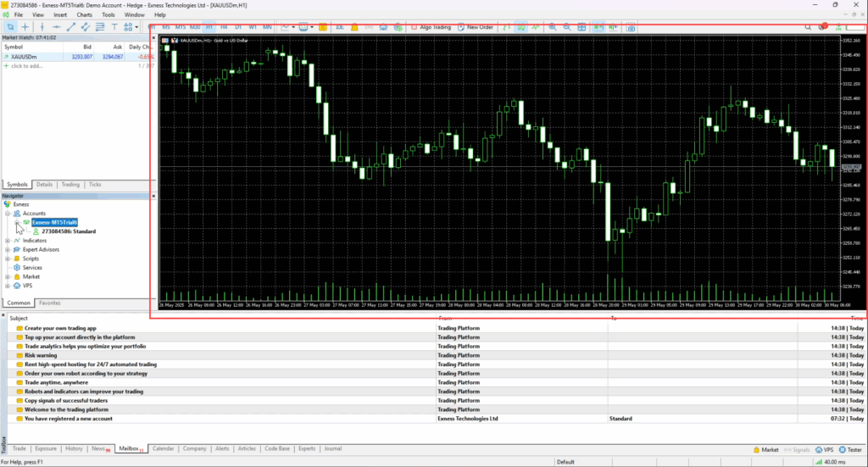The height and width of the screenshot is (467, 868).
Task: Switch to candlestick chart mode
Action: [x=521, y=27]
